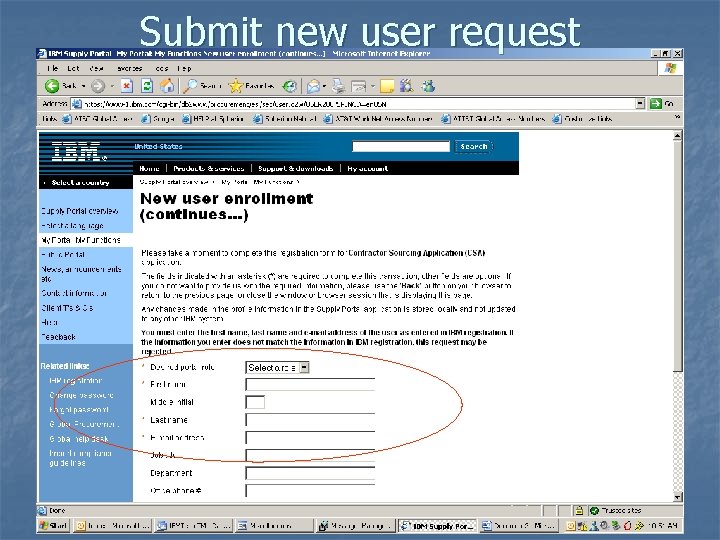Open the Home page house icon
This screenshot has height=540, width=720.
[x=167, y=86]
